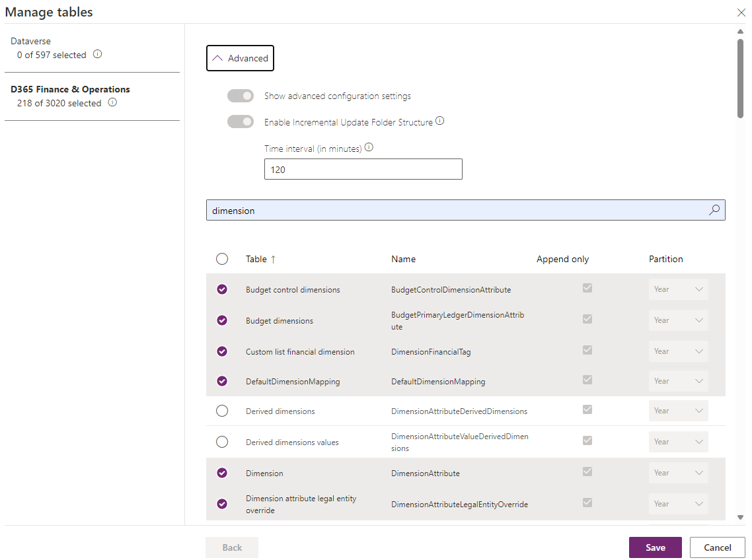Select D365 Finance & Operations in the sidebar

pos(70,89)
